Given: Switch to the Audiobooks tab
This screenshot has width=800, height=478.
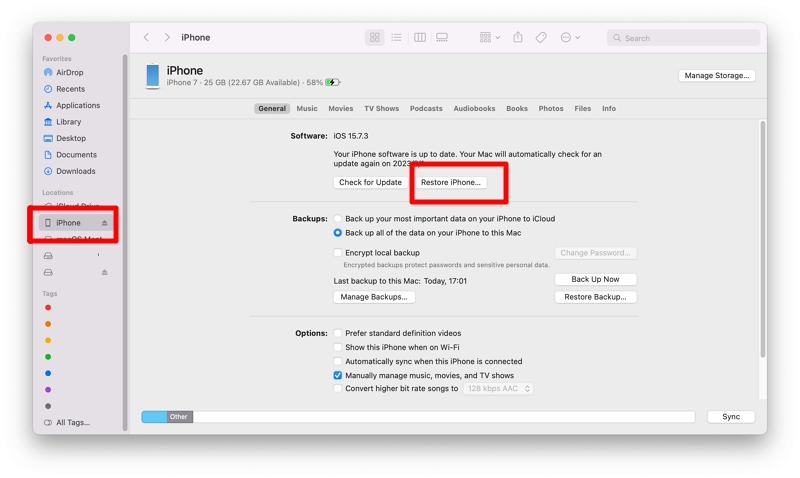Looking at the screenshot, I should pyautogui.click(x=474, y=108).
